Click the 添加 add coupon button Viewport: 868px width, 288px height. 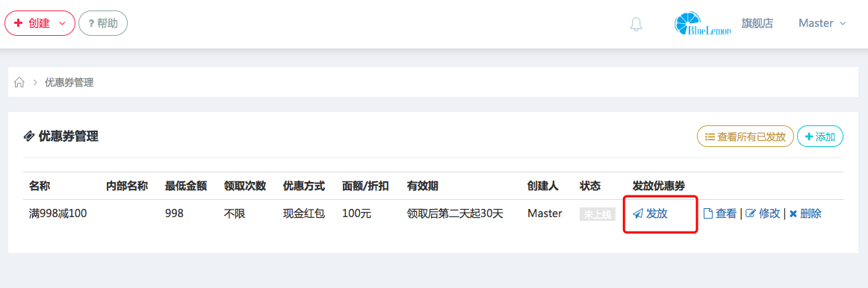[820, 137]
